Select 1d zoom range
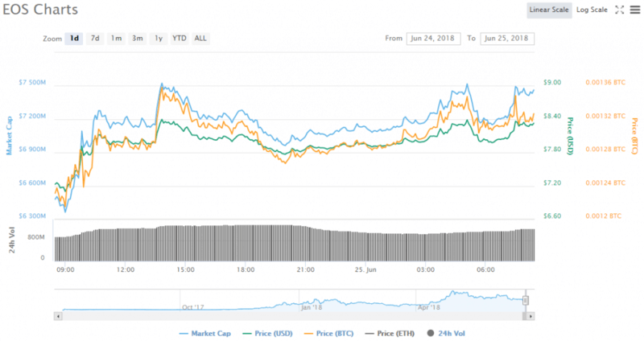 (x=74, y=38)
